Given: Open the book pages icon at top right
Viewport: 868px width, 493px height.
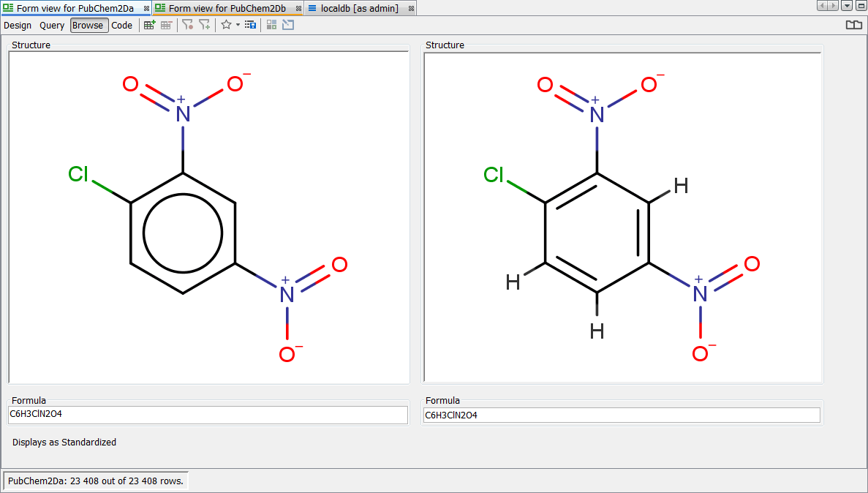Looking at the screenshot, I should coord(853,24).
